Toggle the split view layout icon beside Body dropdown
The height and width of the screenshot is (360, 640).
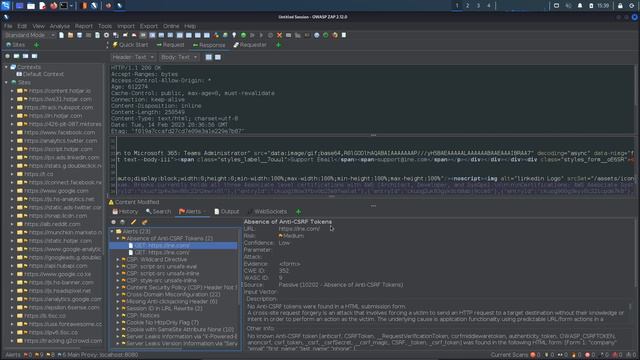click(x=209, y=57)
